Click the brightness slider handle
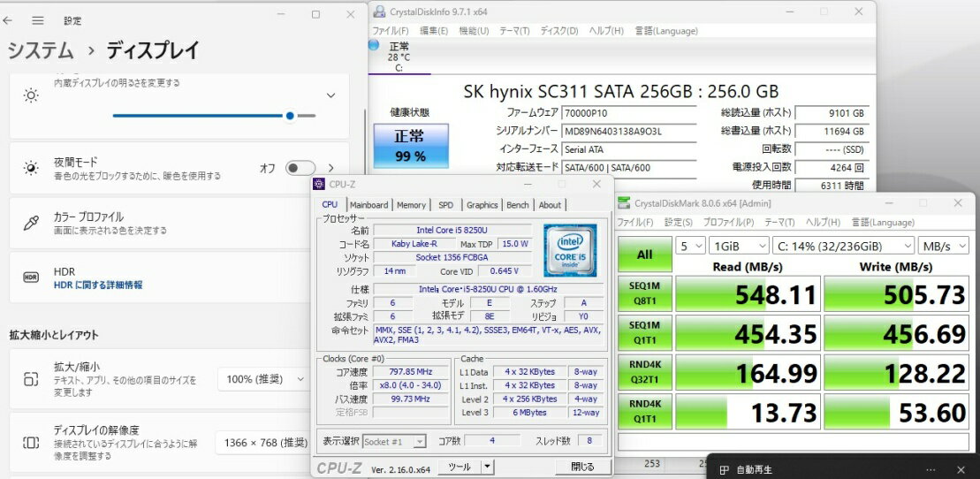980x479 pixels. pos(290,116)
